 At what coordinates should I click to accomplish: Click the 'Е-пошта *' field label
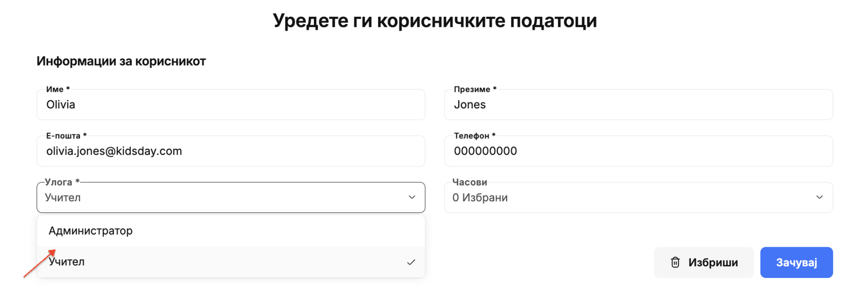66,136
